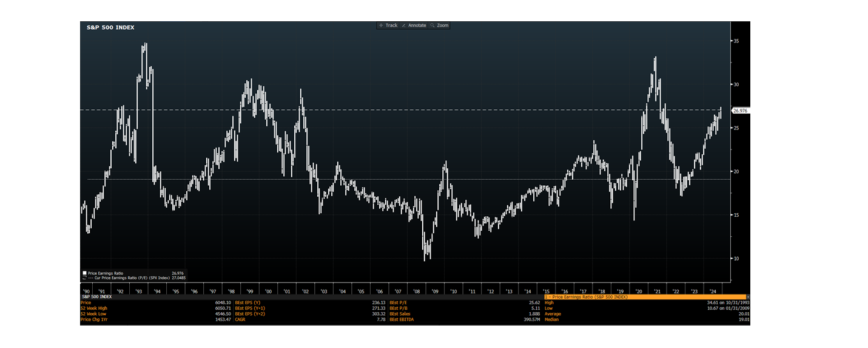Open the Annotate pencil tool
Viewport: 868px width, 348px height.
pyautogui.click(x=414, y=26)
